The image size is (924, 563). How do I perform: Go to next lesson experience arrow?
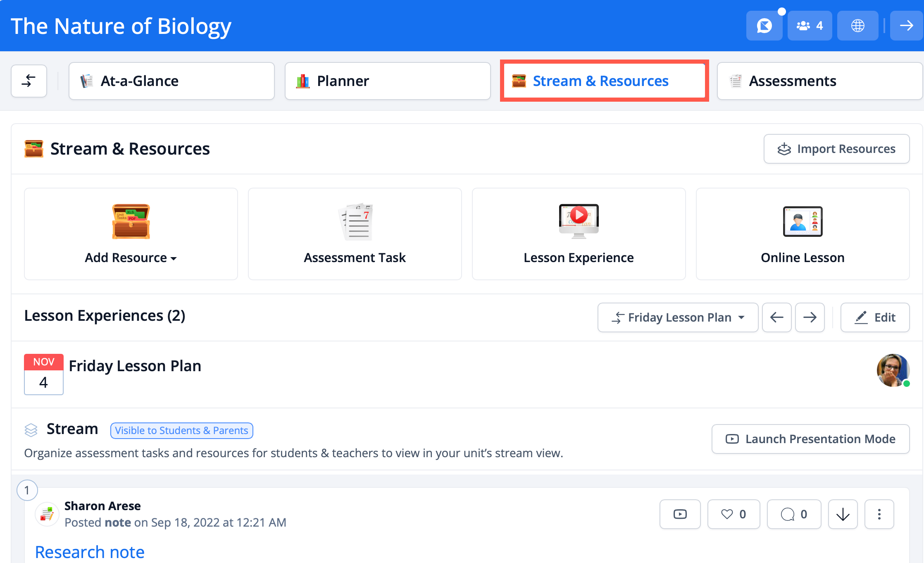tap(810, 317)
